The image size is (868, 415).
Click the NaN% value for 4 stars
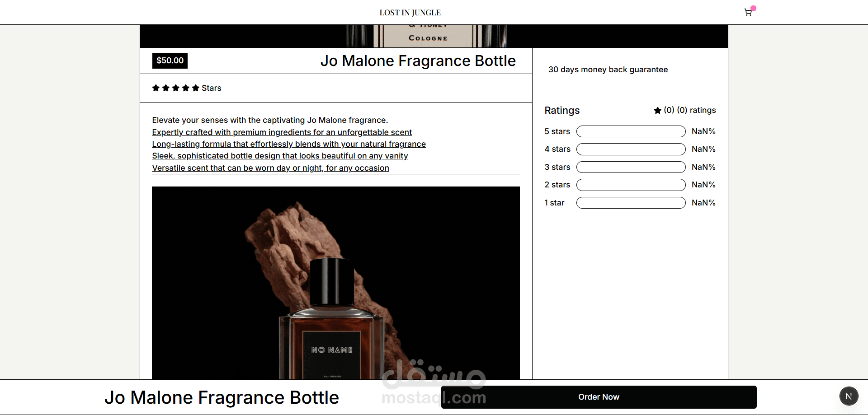click(703, 149)
